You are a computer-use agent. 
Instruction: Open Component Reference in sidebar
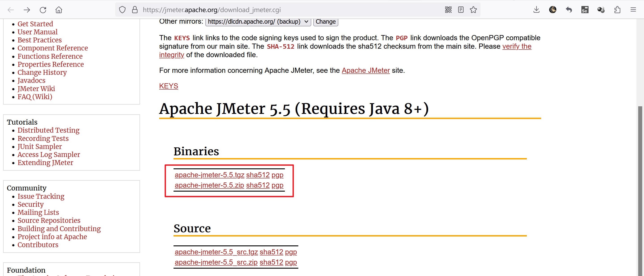[53, 48]
